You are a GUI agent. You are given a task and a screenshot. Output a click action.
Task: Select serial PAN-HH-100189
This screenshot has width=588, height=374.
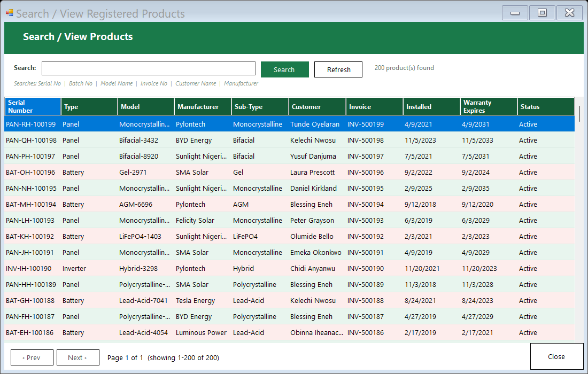pyautogui.click(x=31, y=284)
